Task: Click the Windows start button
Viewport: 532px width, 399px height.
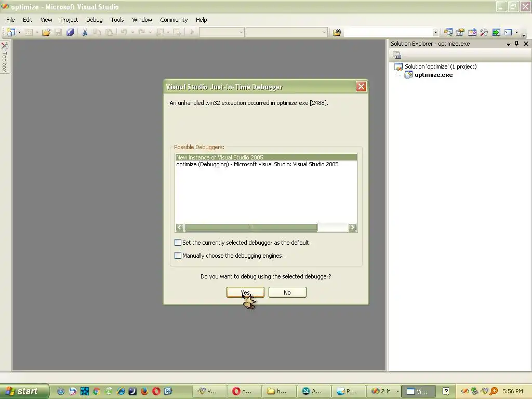Action: click(24, 391)
